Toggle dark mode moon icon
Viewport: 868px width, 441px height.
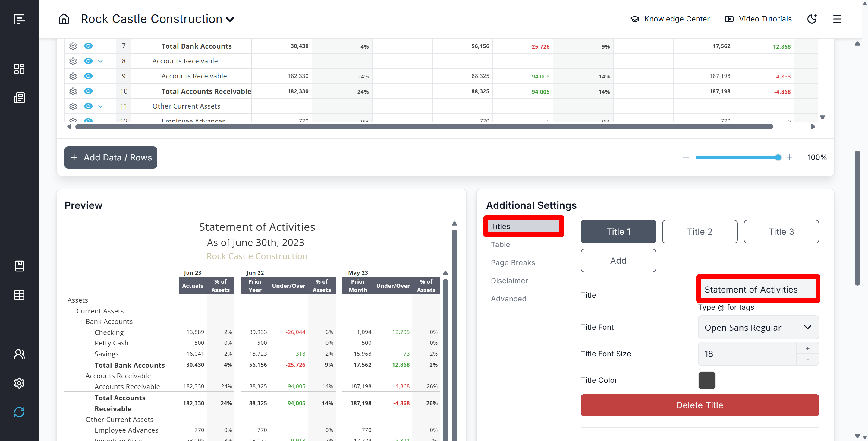[812, 19]
